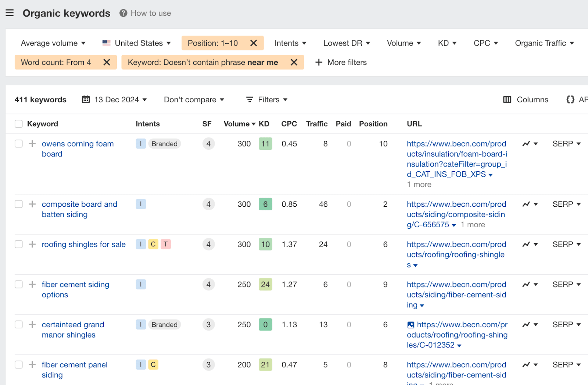Open the Don't compare dropdown
588x385 pixels.
point(194,99)
